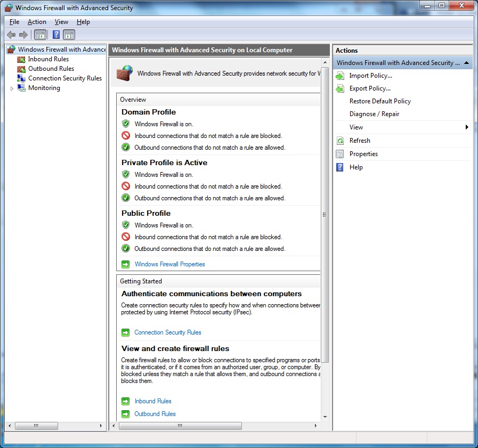Click the brick wall globe icon in the banner
Screen dimensions: 478x448
(125, 73)
